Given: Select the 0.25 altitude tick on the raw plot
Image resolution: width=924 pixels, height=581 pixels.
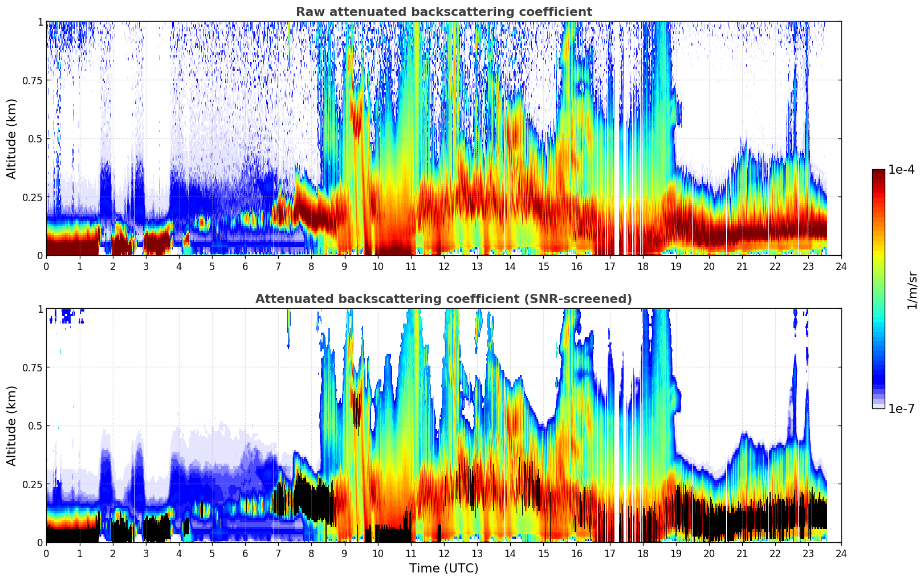Looking at the screenshot, I should (x=32, y=197).
